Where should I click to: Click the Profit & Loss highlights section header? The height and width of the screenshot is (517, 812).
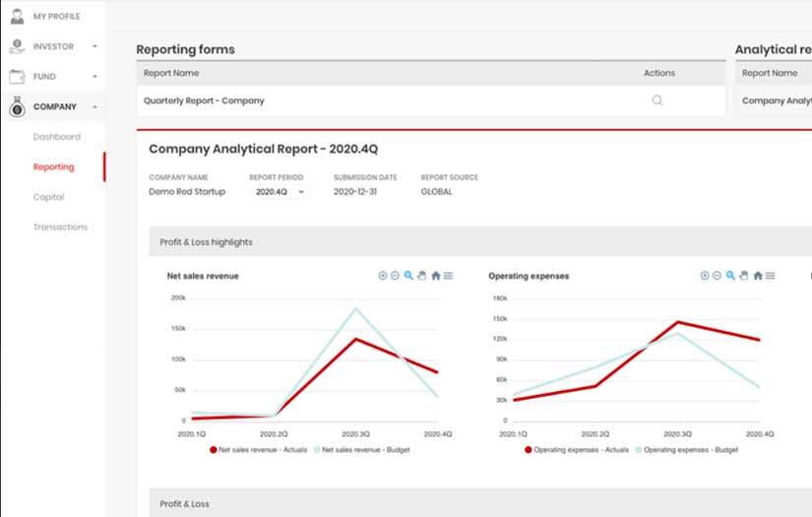point(480,242)
